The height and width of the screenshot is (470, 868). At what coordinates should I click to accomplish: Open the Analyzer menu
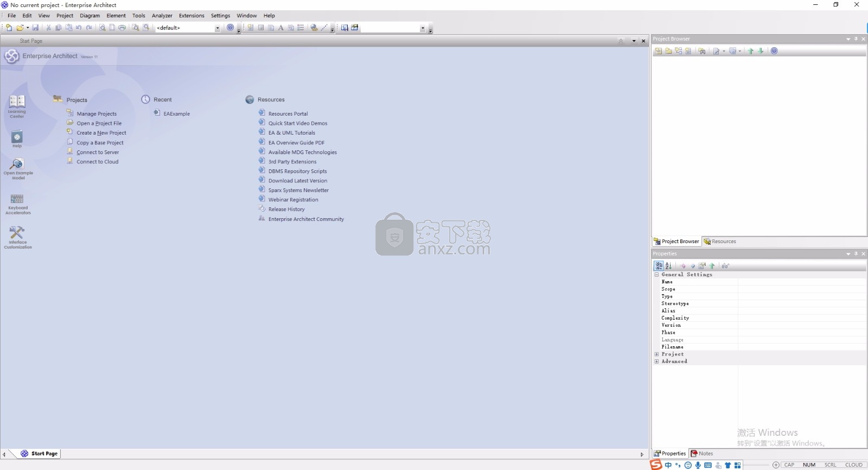coord(162,16)
